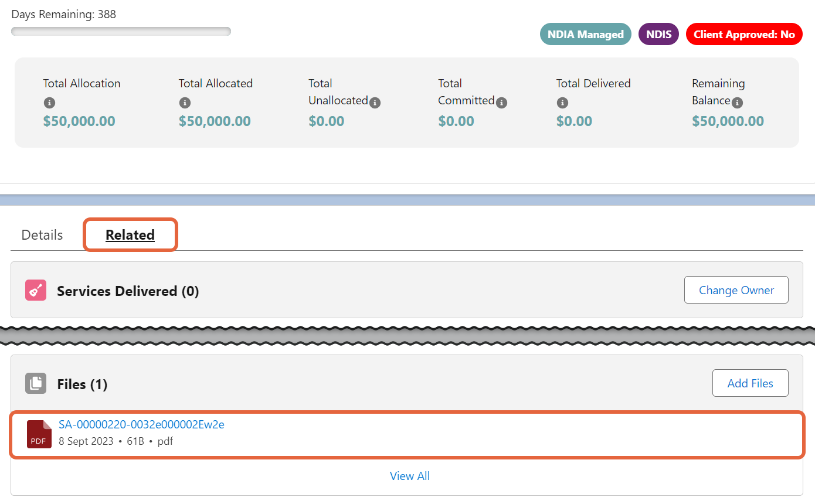Click the Client Approved: No badge
The width and height of the screenshot is (815, 504).
tap(744, 35)
